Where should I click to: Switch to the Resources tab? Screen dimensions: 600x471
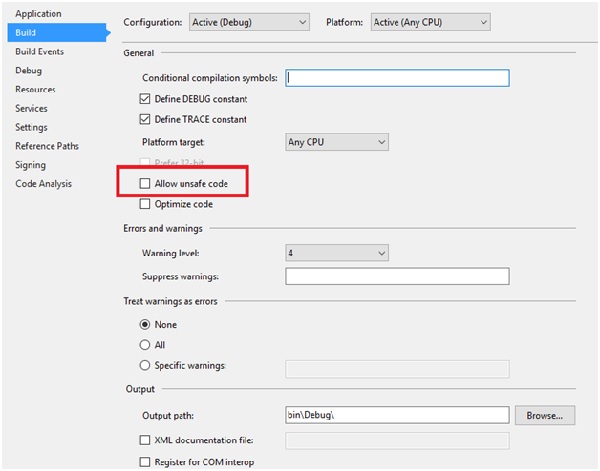point(35,90)
